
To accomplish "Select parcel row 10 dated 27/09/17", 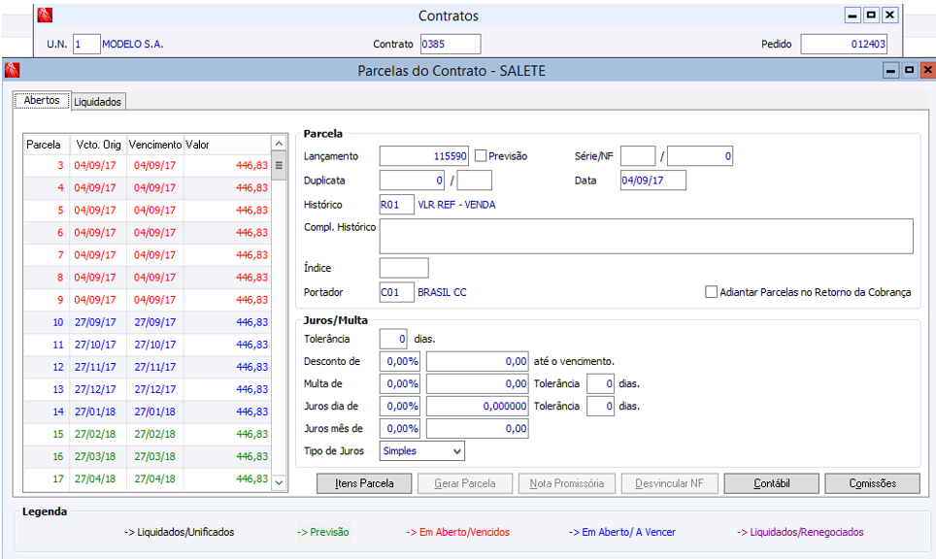I will pyautogui.click(x=146, y=322).
